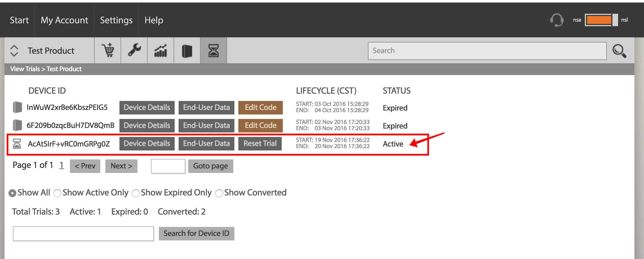Click book icon beside 6F209b0zqcBuH7DV8QmB

17,125
